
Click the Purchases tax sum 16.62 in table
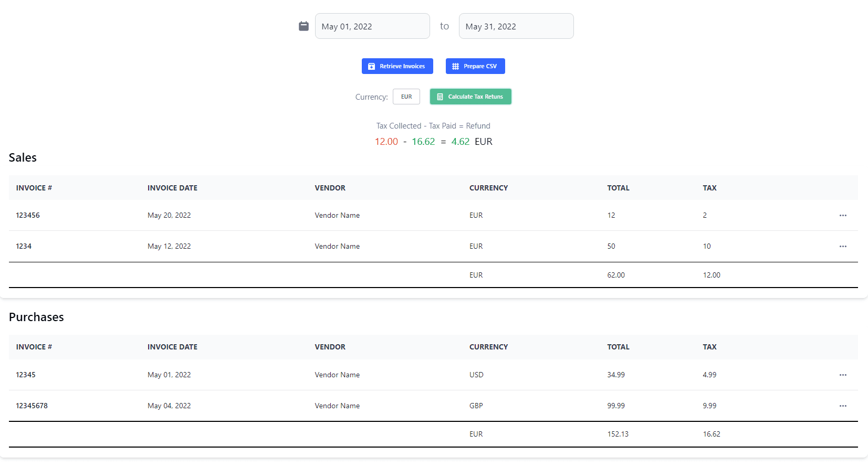(712, 434)
